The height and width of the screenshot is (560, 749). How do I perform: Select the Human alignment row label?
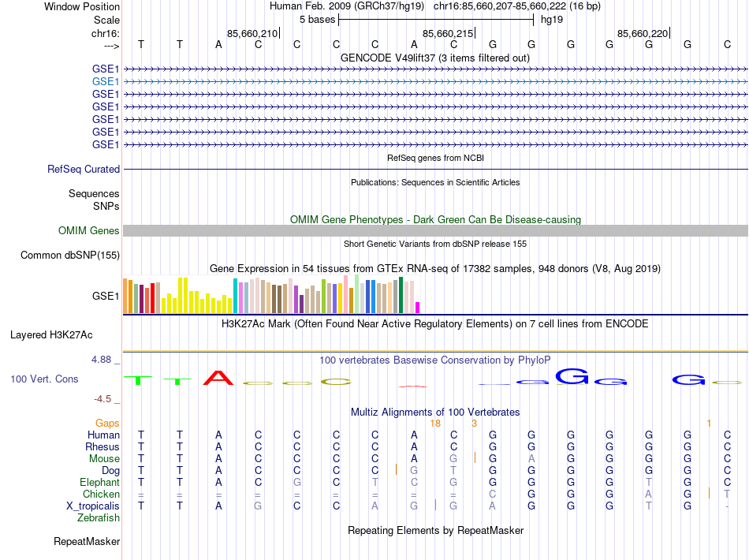[x=103, y=435]
